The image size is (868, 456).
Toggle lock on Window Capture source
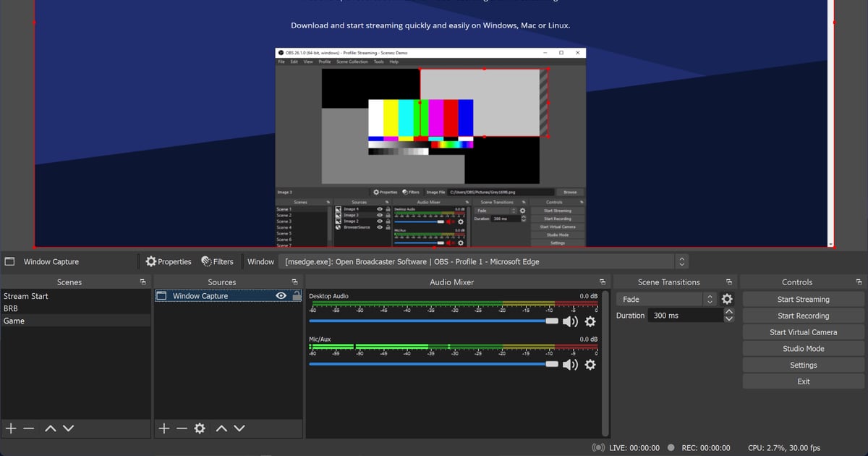click(297, 295)
